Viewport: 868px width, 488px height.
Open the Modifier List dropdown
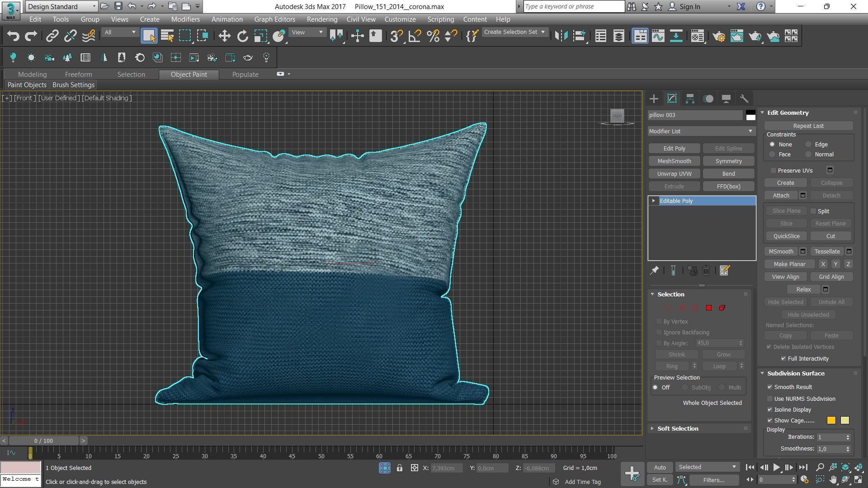(x=702, y=131)
